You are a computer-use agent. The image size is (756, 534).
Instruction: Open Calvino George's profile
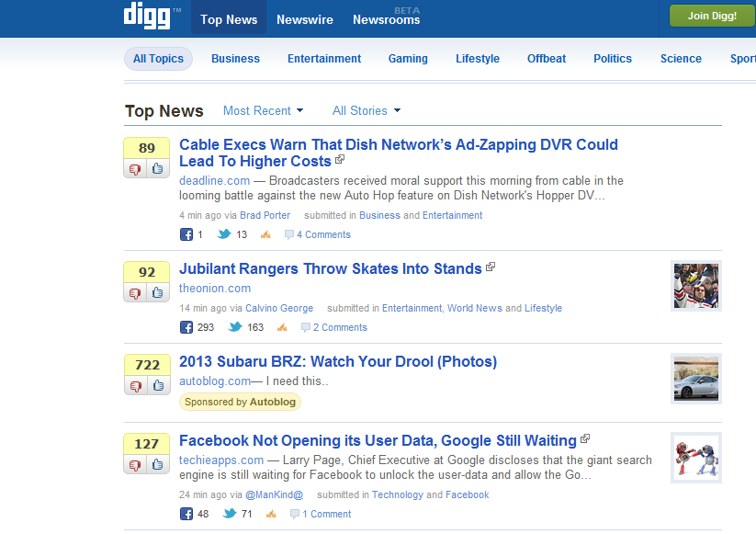click(279, 308)
